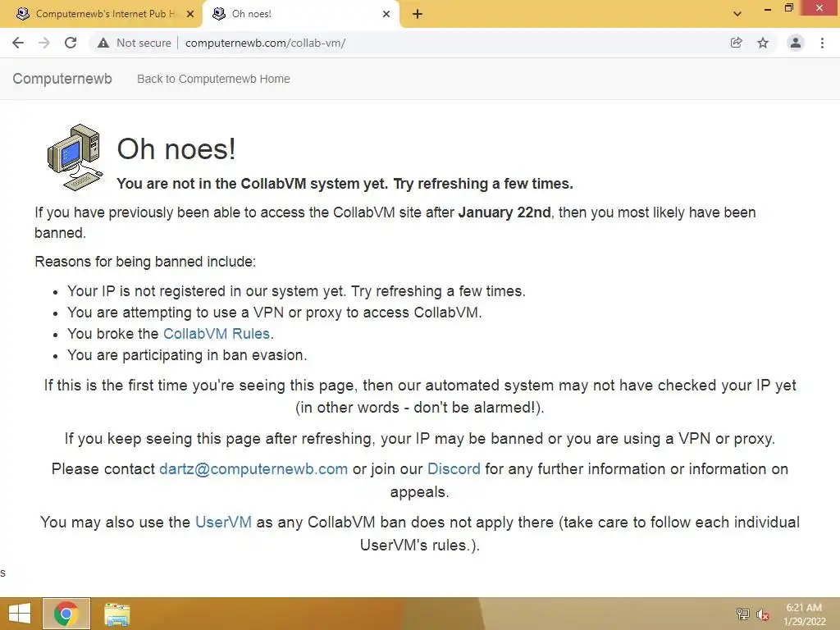Email dartz@computernewb.com link
The width and height of the screenshot is (840, 630).
click(253, 469)
